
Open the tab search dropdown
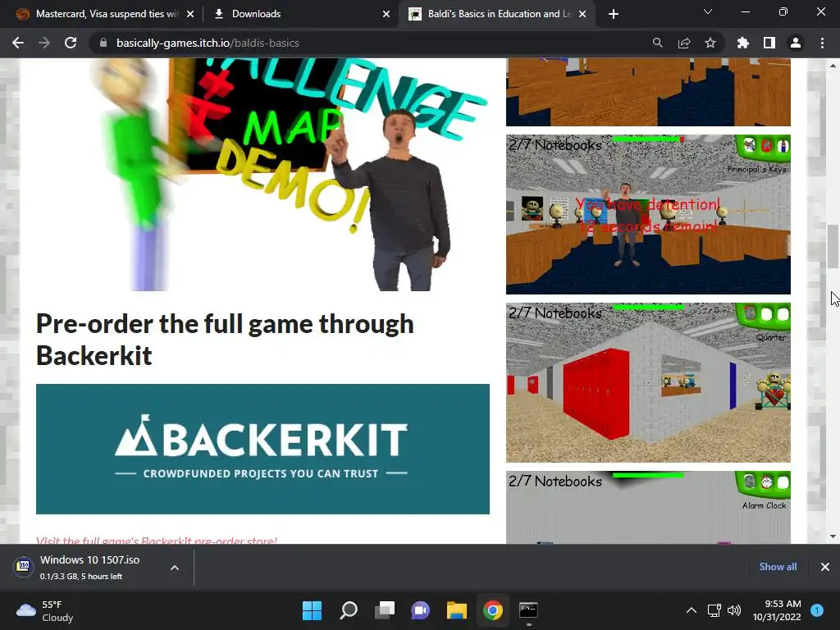point(708,11)
